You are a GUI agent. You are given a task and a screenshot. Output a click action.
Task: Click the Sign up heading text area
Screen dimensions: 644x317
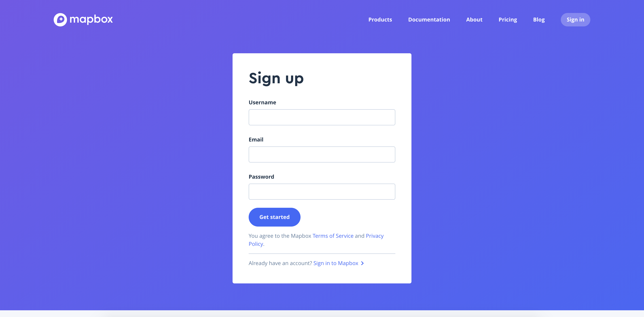(x=276, y=78)
